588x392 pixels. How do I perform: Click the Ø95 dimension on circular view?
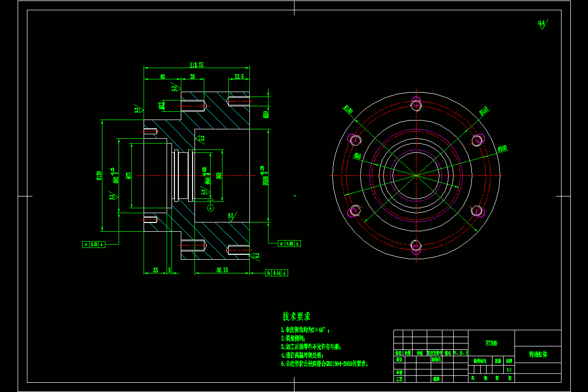click(x=357, y=156)
